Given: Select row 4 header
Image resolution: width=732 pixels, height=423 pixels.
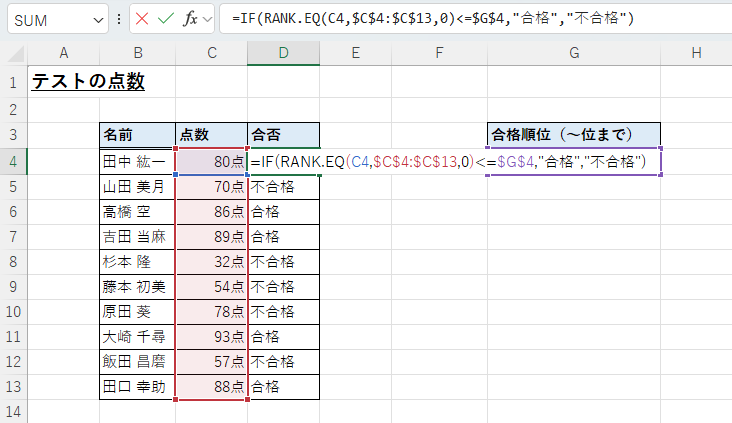Looking at the screenshot, I should pos(14,160).
